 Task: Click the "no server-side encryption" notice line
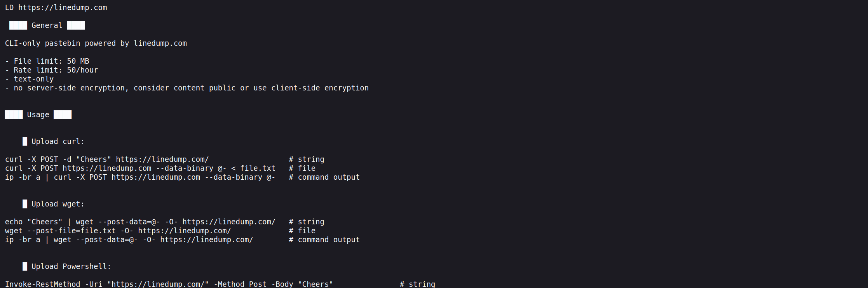coord(187,88)
